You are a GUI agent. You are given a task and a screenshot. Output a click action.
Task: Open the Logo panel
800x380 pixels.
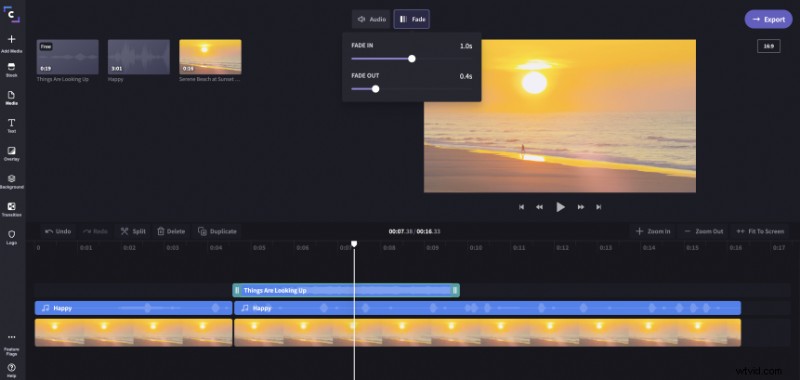point(12,237)
